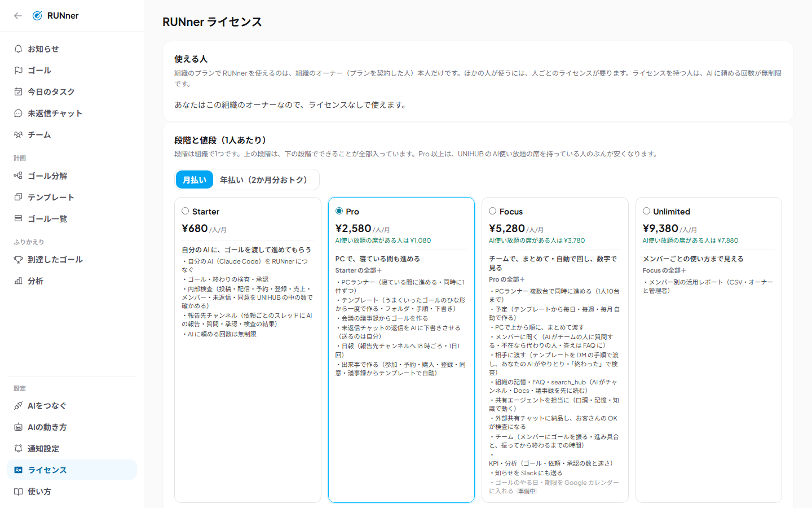Switch billing to 年払い（2か月分おトク）
The width and height of the screenshot is (812, 508).
pyautogui.click(x=264, y=180)
